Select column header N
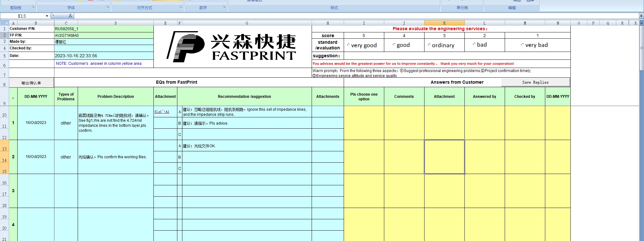 558,23
